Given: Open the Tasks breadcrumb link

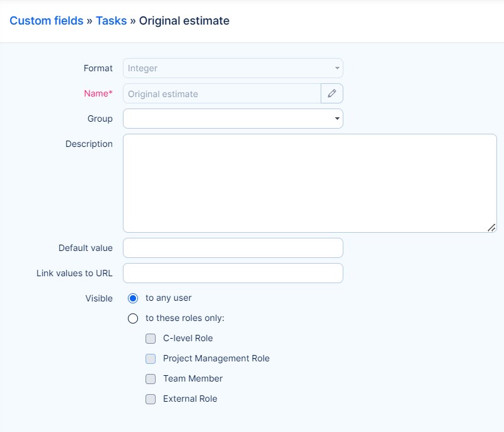Looking at the screenshot, I should point(111,21).
